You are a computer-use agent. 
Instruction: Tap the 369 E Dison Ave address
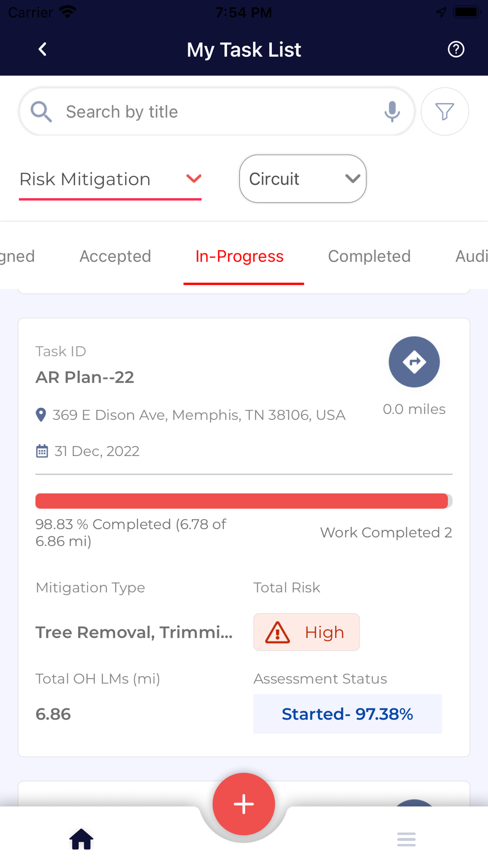199,415
